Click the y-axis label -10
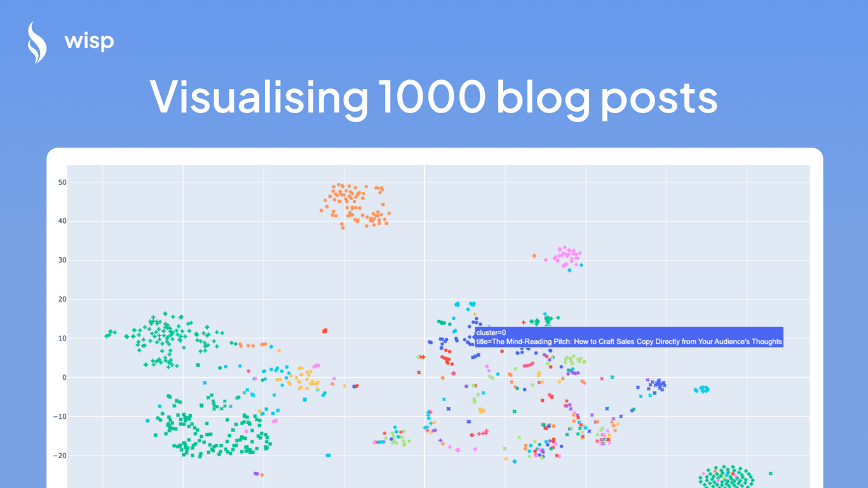This screenshot has width=868, height=488. click(61, 416)
